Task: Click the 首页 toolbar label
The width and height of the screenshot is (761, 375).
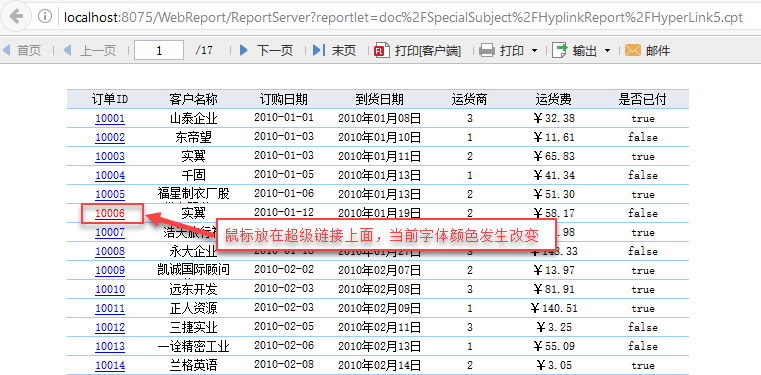Action: coord(29,50)
